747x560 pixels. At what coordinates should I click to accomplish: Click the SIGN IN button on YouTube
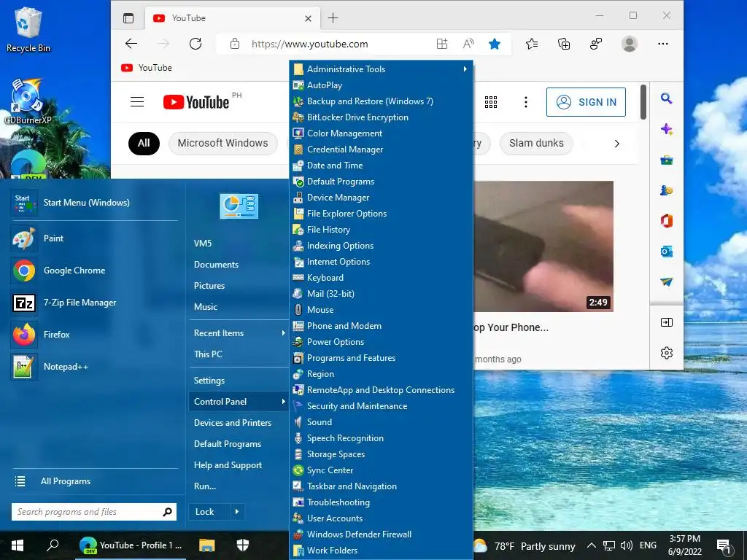coord(586,102)
